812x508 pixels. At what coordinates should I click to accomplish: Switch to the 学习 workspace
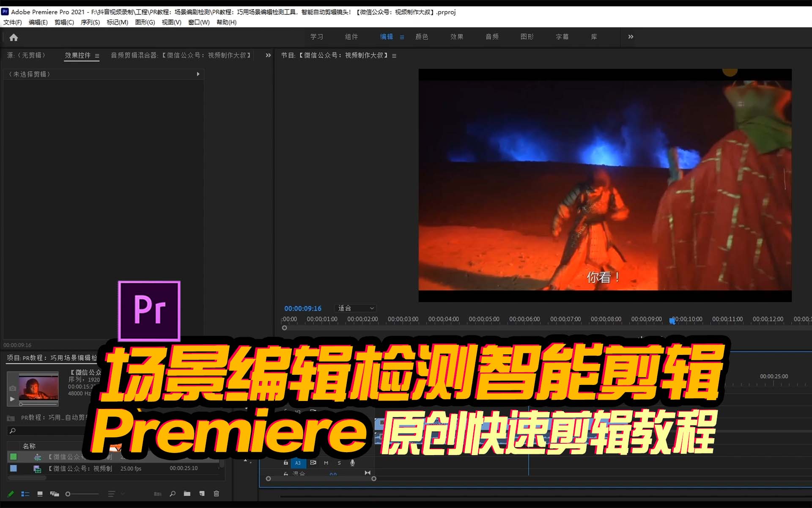pyautogui.click(x=317, y=37)
